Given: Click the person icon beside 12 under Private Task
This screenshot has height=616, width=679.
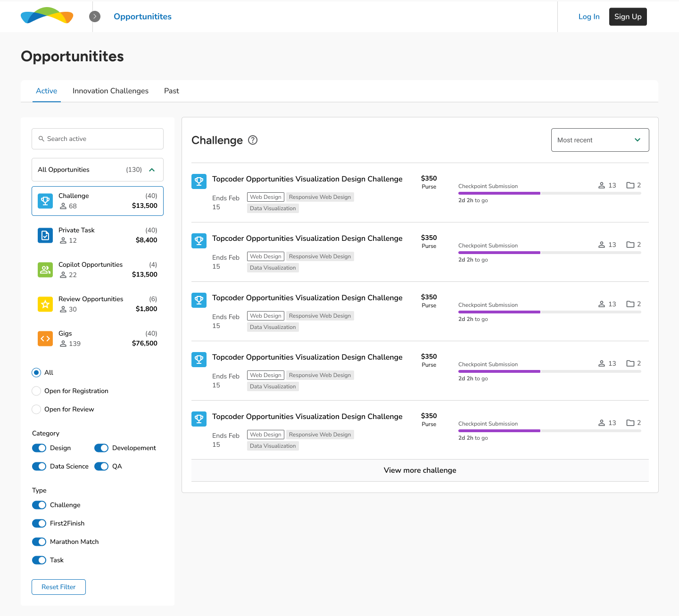Looking at the screenshot, I should pyautogui.click(x=63, y=240).
